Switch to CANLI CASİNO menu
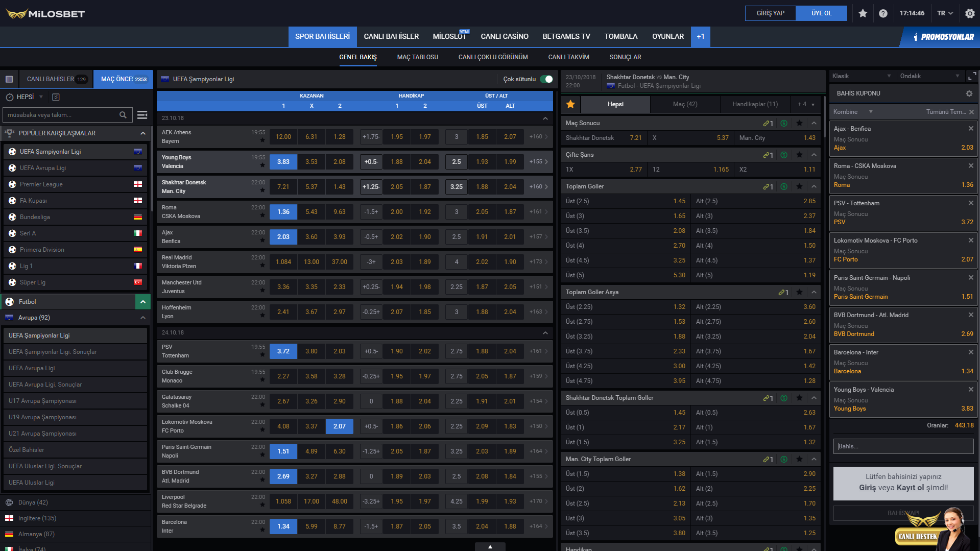 click(x=504, y=36)
